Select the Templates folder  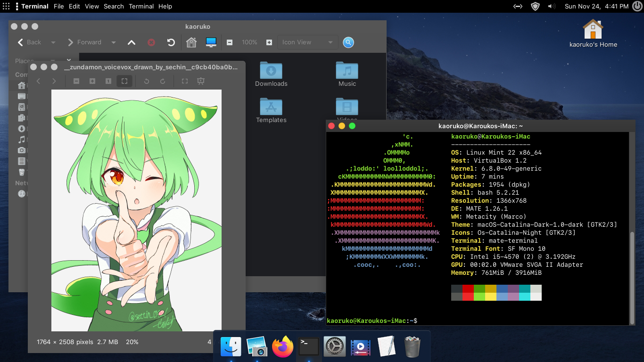point(271,111)
